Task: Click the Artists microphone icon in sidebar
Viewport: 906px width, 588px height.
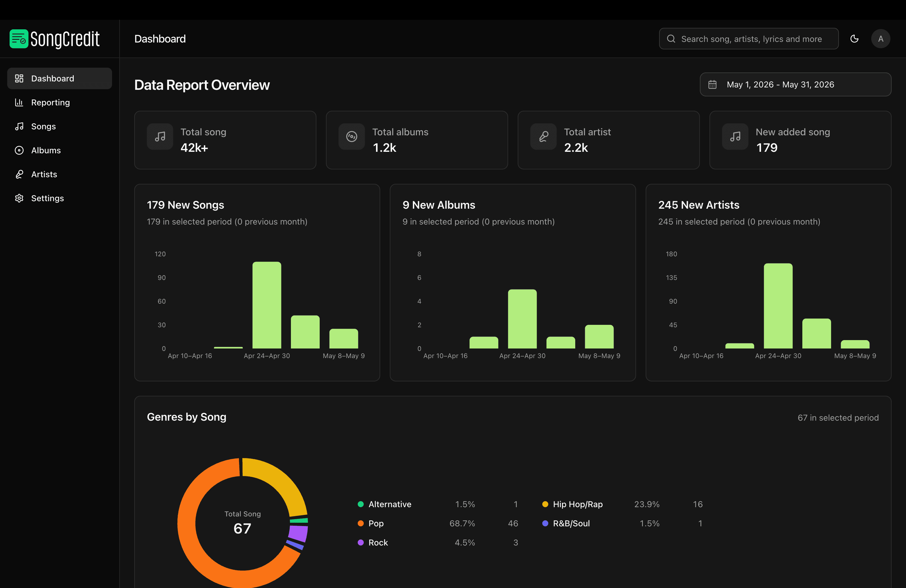Action: [x=19, y=174]
